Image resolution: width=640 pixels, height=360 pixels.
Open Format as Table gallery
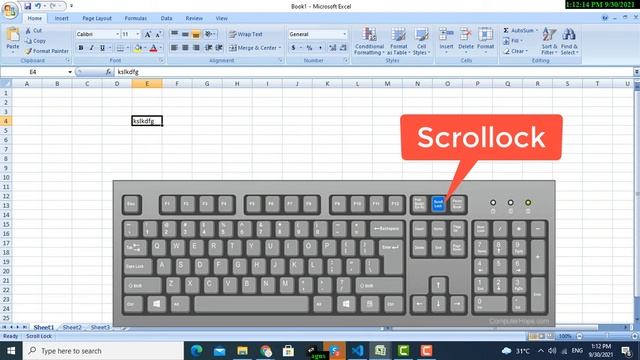tap(398, 41)
